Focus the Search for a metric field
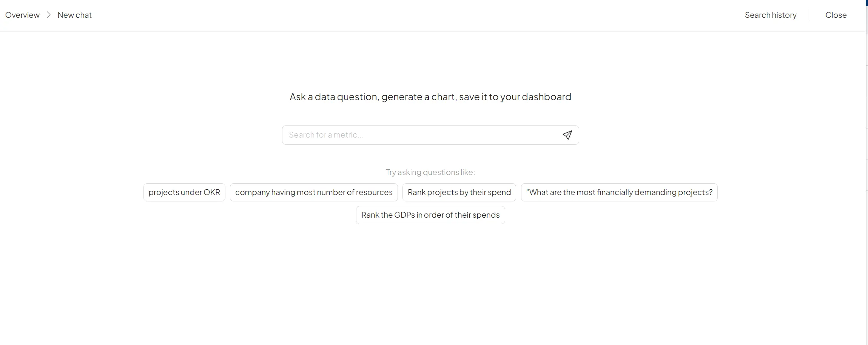This screenshot has width=868, height=345. click(x=419, y=135)
